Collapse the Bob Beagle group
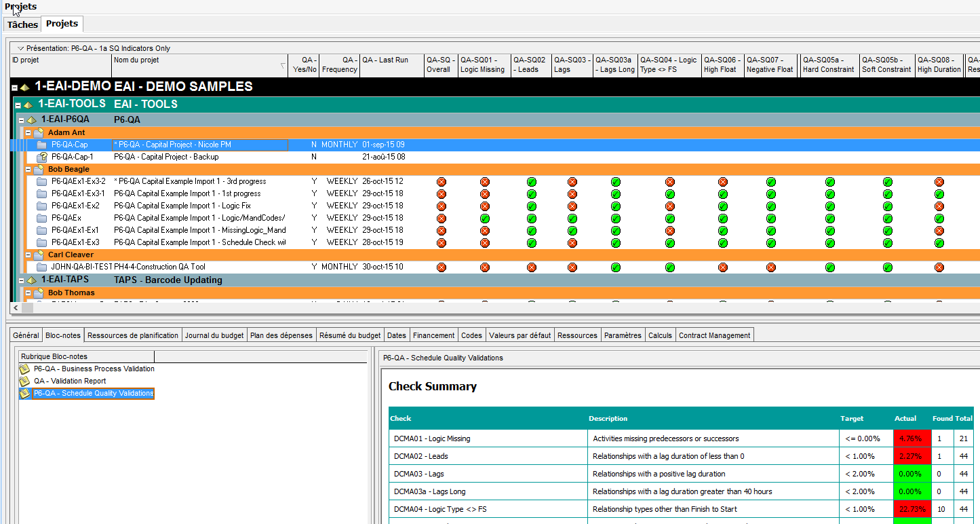The height and width of the screenshot is (524, 980). click(28, 170)
